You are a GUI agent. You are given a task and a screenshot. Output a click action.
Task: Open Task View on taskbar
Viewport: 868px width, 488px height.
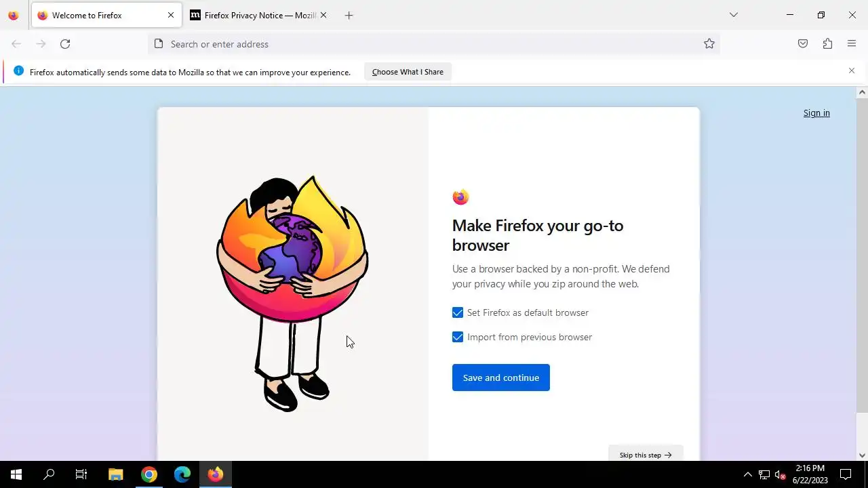point(81,474)
